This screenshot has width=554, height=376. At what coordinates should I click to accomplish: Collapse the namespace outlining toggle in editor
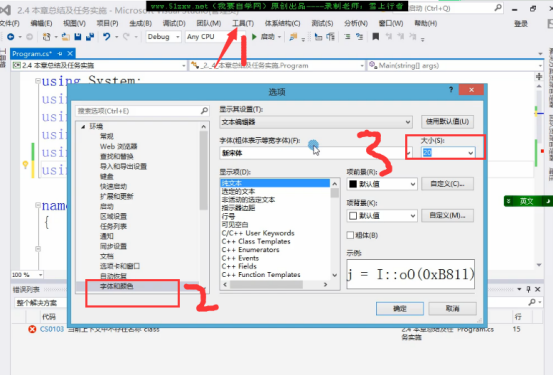37,205
